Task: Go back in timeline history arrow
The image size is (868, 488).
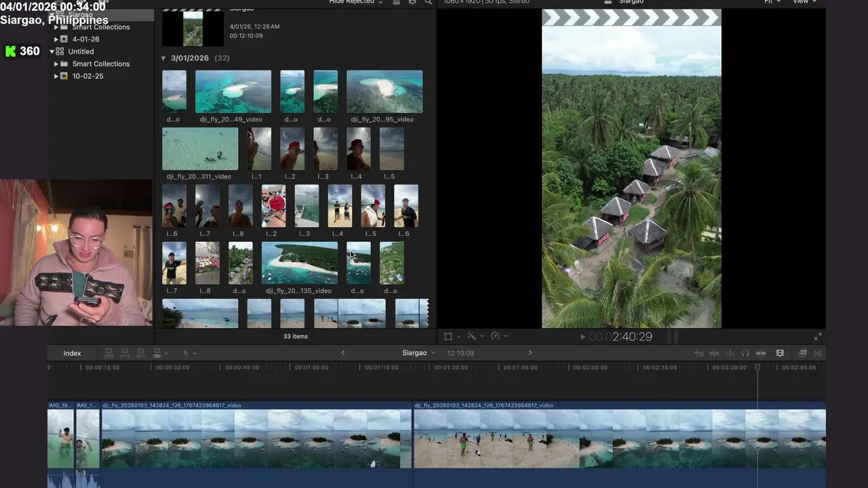Action: click(342, 352)
